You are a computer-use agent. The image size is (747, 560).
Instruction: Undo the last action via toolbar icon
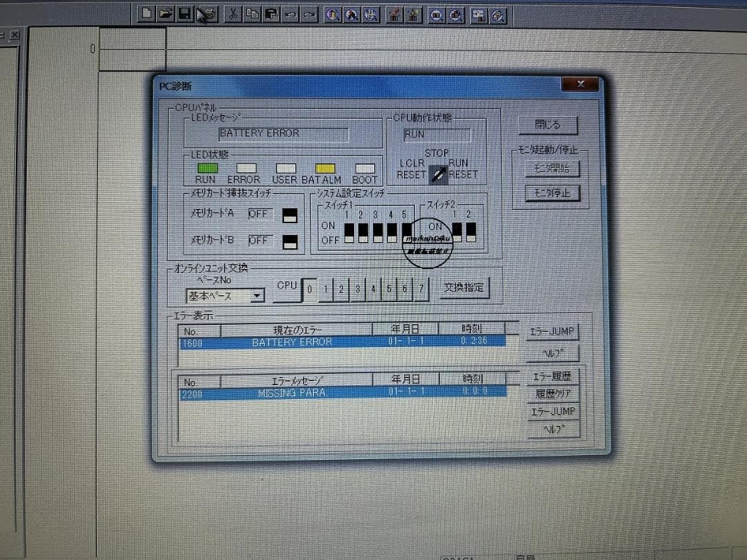(x=290, y=12)
